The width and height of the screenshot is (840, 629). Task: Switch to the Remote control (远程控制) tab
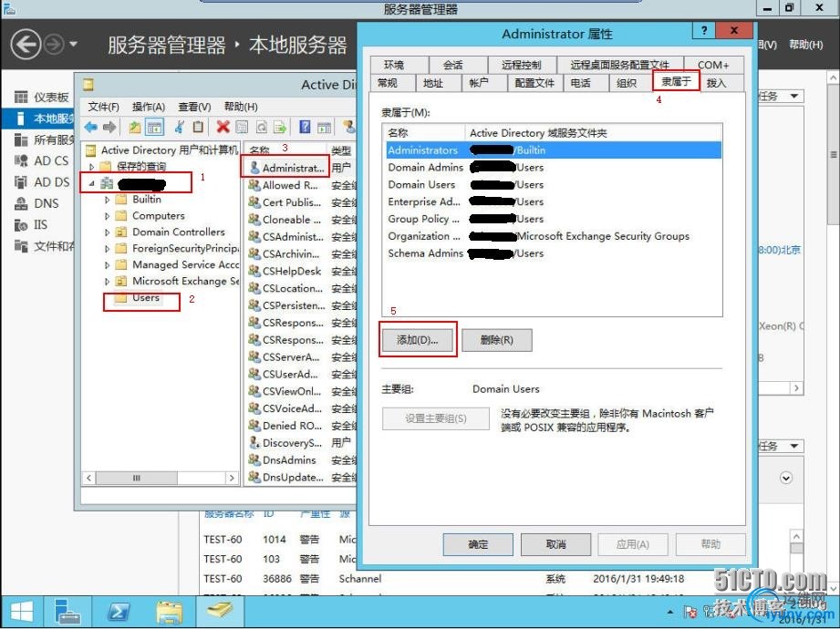[522, 65]
